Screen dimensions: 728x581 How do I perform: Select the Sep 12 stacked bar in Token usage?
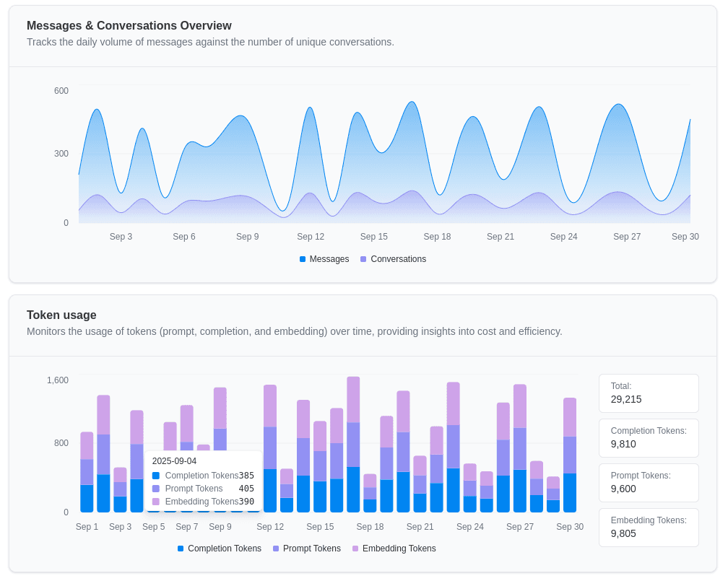[270, 449]
